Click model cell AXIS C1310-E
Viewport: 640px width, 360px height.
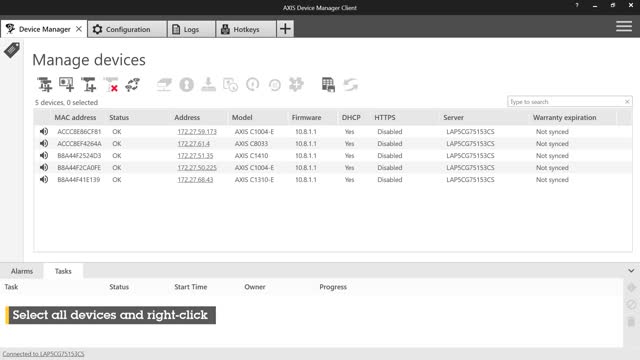click(x=254, y=180)
